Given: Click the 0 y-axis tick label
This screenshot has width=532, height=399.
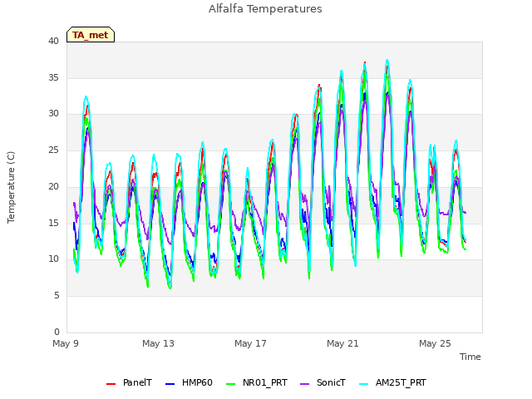Looking at the screenshot, I should point(57,332).
